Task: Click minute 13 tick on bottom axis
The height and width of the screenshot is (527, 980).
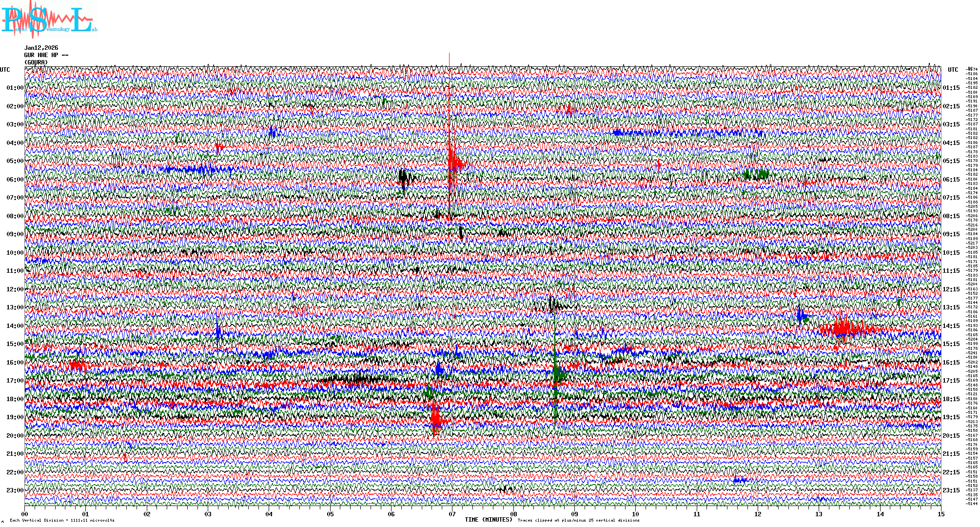Action: pos(819,514)
